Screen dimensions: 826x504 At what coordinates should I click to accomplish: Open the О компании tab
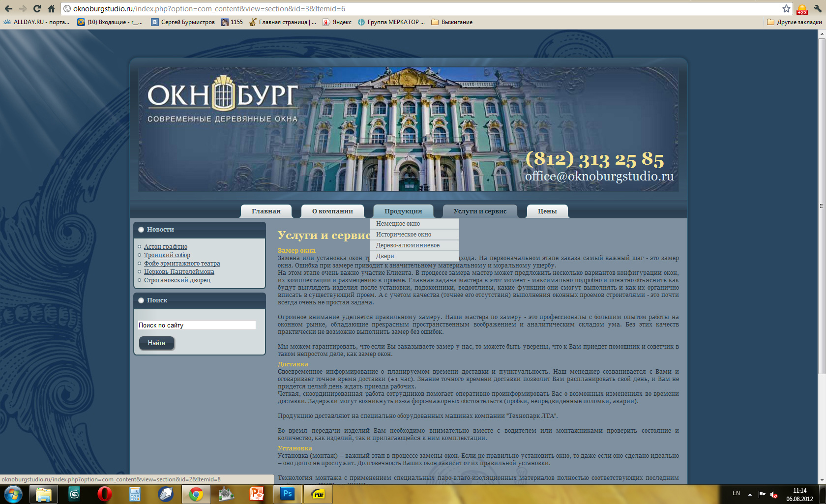[x=332, y=211]
